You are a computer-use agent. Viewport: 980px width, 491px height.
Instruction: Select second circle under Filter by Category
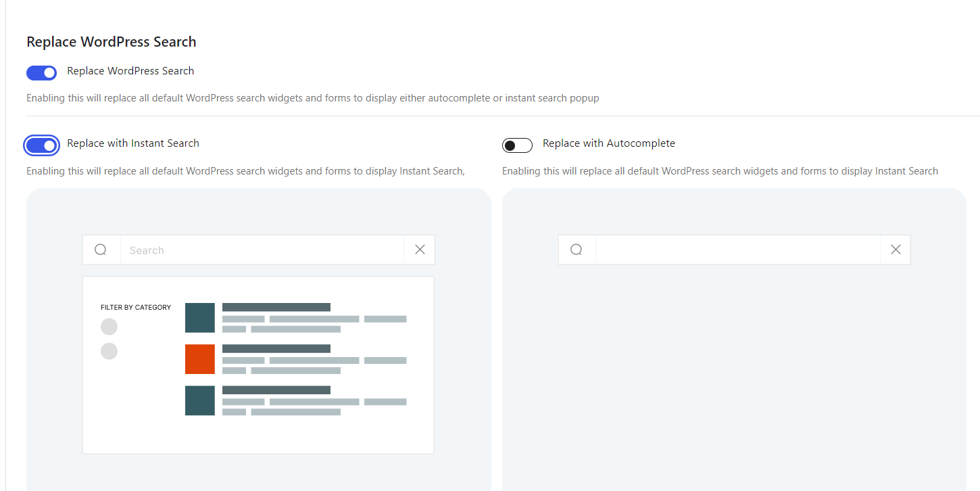pyautogui.click(x=109, y=351)
